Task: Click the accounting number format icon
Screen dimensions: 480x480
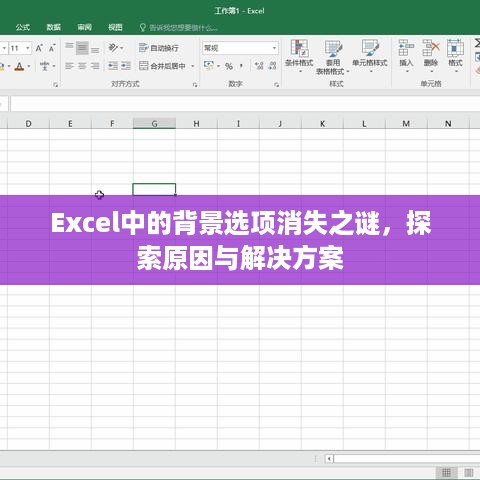Action: (209, 66)
